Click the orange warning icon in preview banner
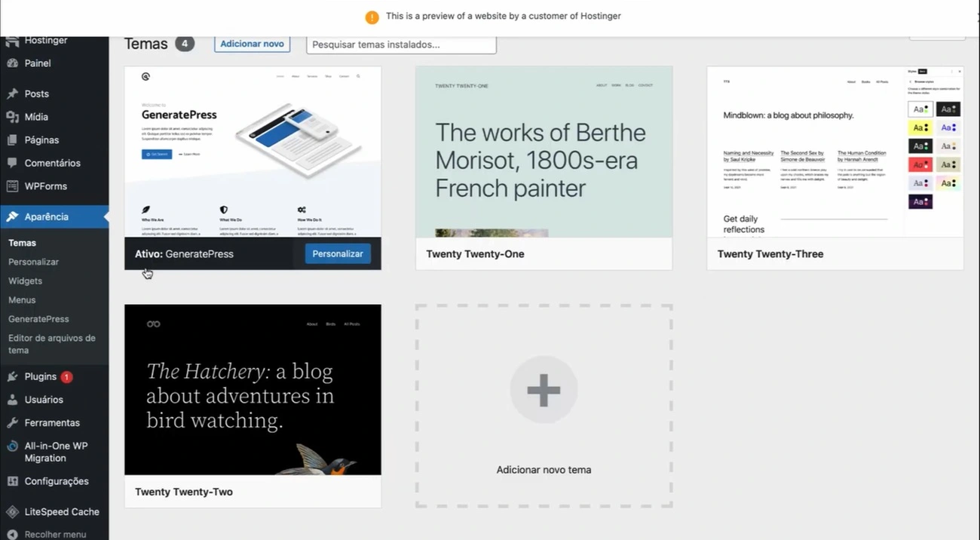980x540 pixels. 372,17
